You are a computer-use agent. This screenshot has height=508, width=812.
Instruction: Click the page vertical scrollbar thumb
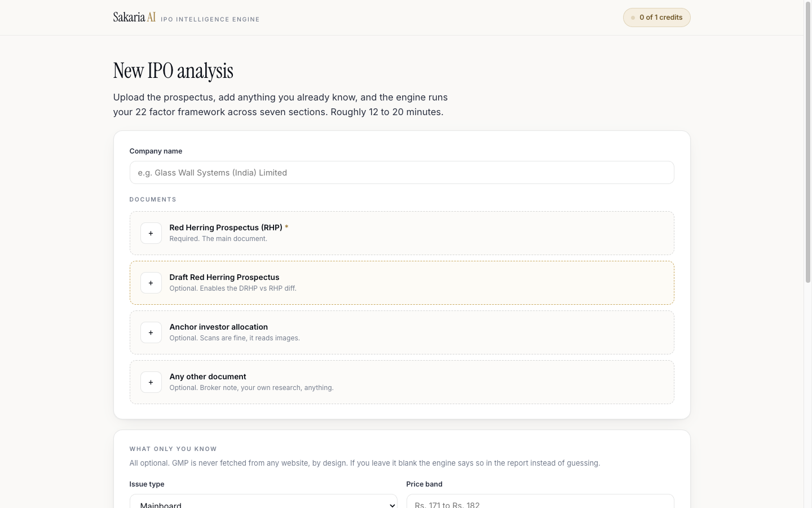pyautogui.click(x=807, y=141)
